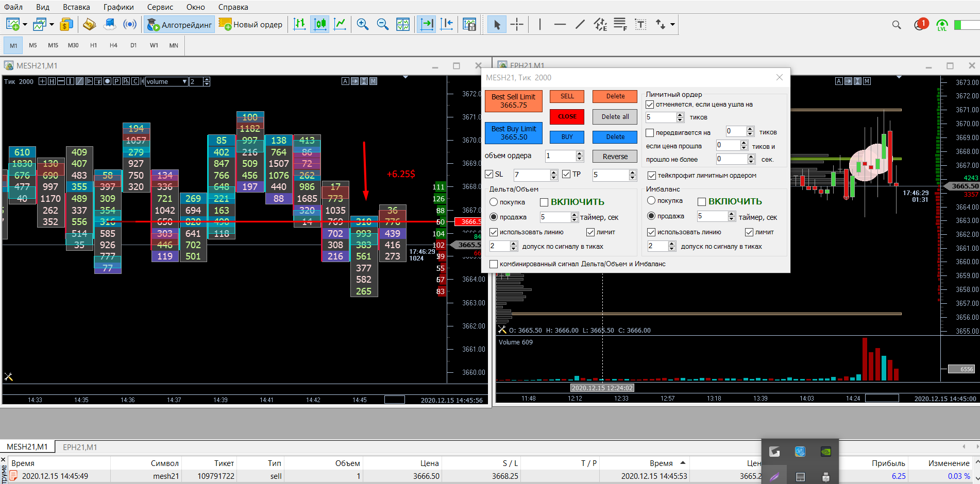Click the Reverse button
Screen dimensions: 980x484
pyautogui.click(x=615, y=157)
